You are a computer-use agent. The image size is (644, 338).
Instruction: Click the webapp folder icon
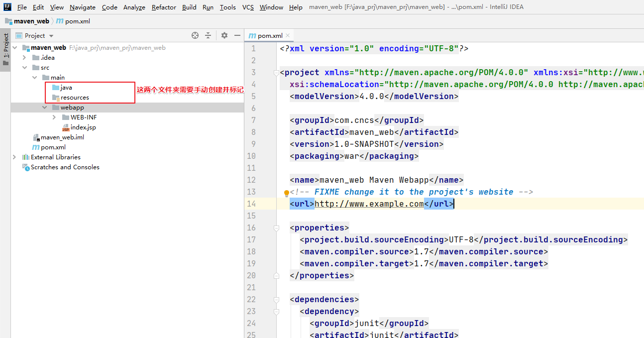tap(56, 108)
